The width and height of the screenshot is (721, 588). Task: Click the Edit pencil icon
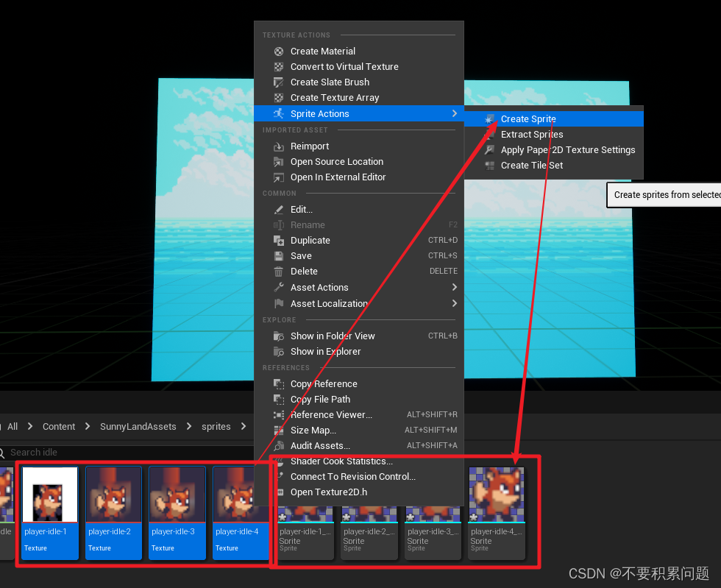point(279,210)
